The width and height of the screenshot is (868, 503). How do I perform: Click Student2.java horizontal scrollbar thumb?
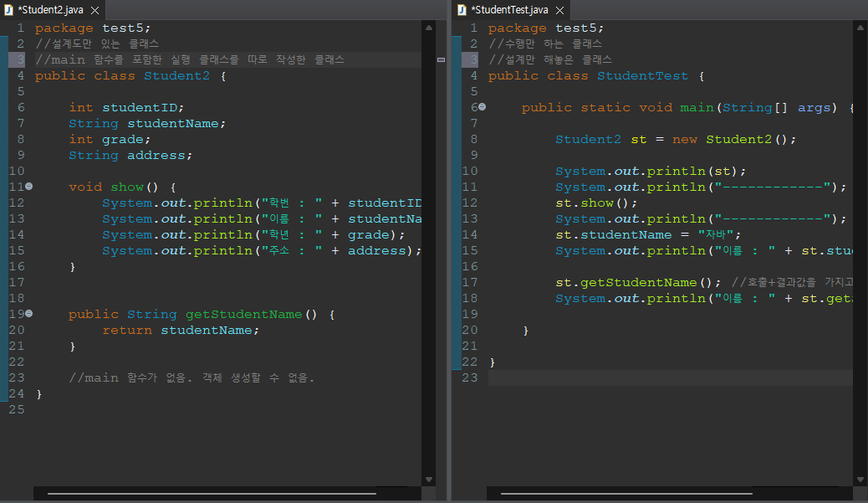point(212,493)
